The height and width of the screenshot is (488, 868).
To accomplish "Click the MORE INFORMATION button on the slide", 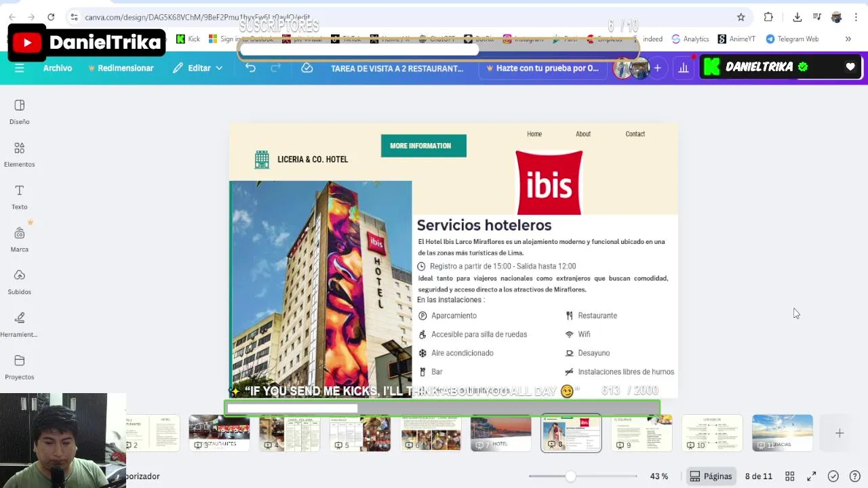I will pyautogui.click(x=423, y=146).
